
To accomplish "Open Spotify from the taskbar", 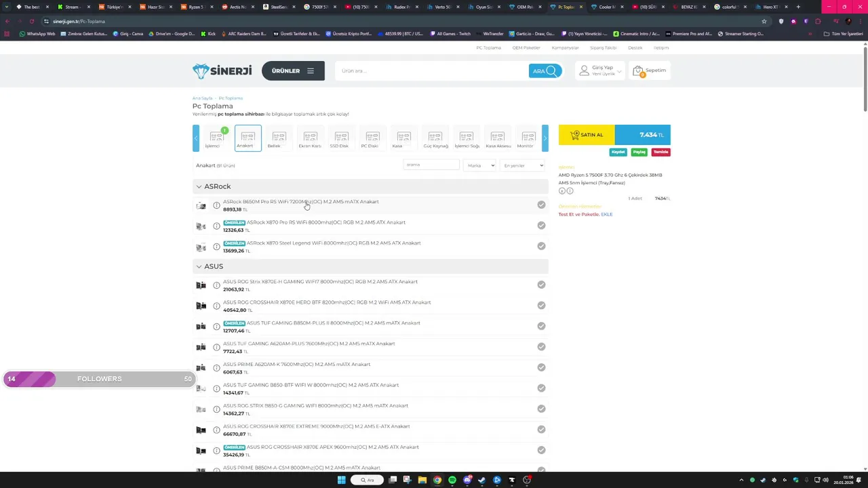I will pyautogui.click(x=452, y=480).
